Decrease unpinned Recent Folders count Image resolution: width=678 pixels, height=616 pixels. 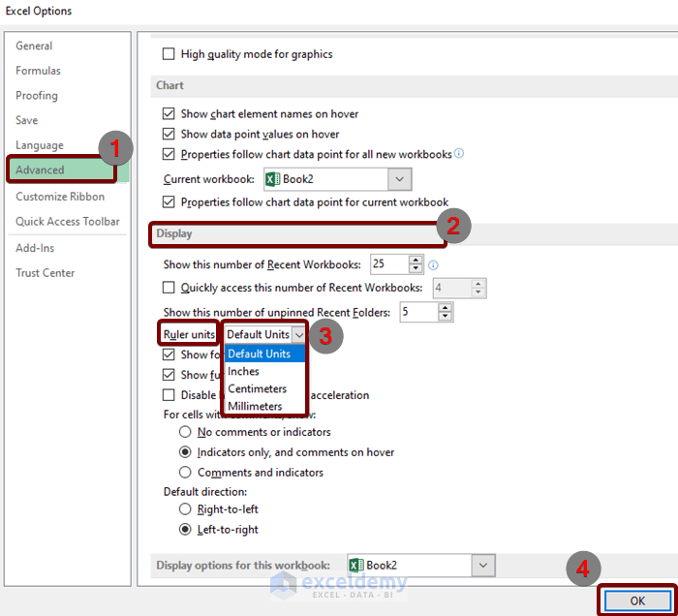click(445, 317)
